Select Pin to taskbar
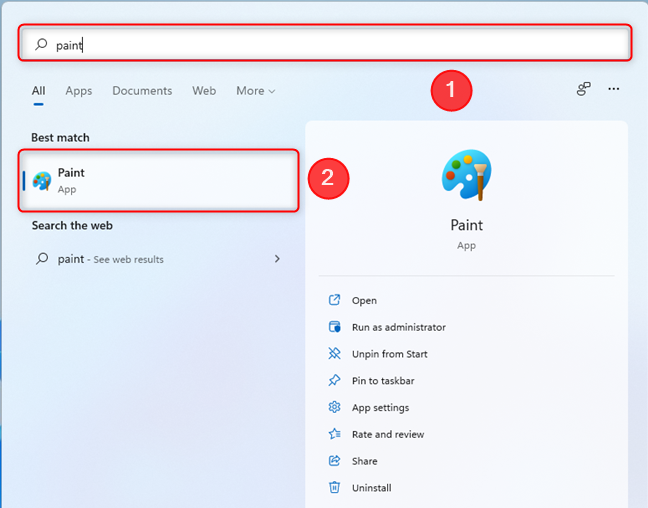 click(x=383, y=381)
